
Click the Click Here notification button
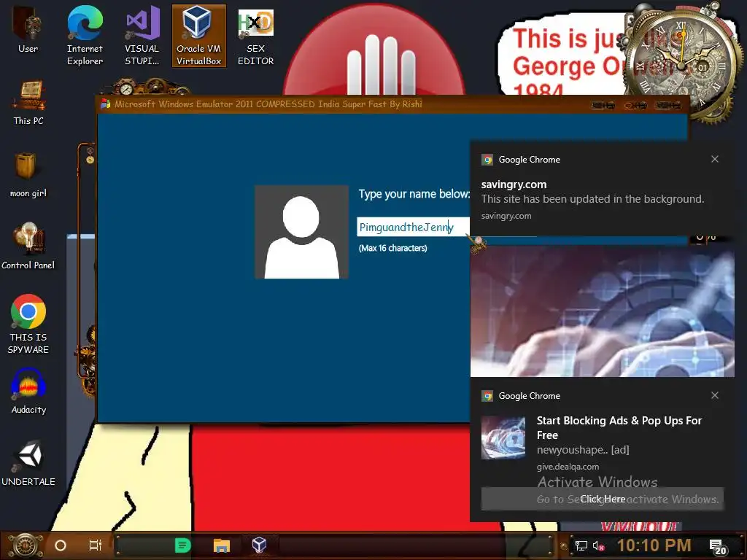tap(602, 499)
